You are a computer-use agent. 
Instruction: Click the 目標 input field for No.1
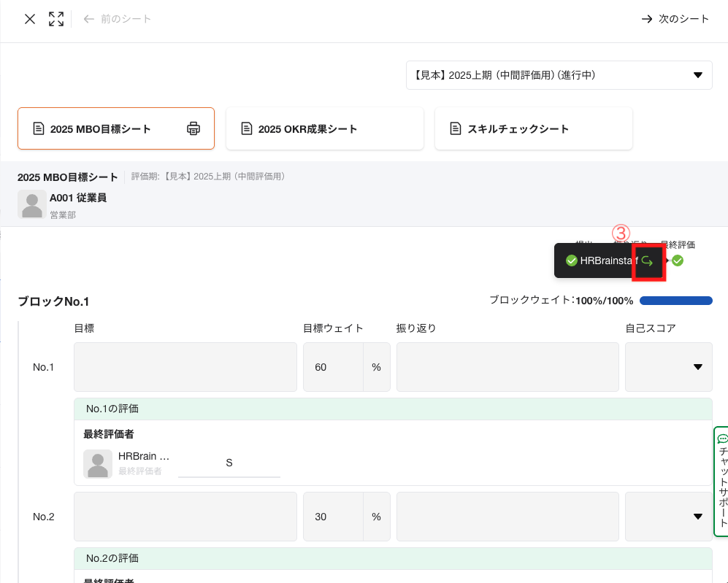tap(185, 367)
